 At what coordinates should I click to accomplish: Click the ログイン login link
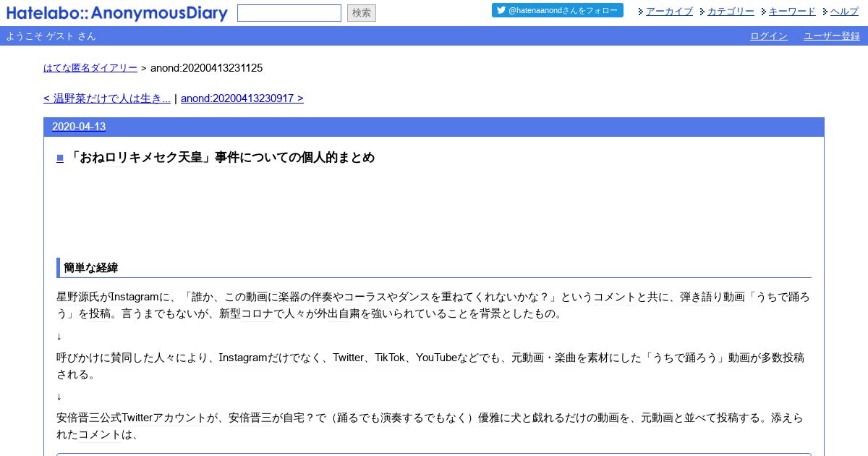pos(769,36)
